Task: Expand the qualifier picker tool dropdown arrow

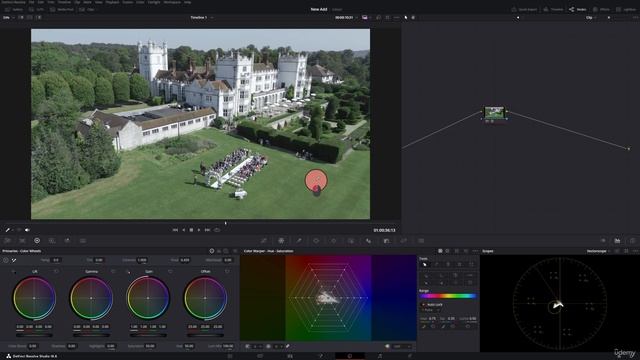Action: pos(12,230)
